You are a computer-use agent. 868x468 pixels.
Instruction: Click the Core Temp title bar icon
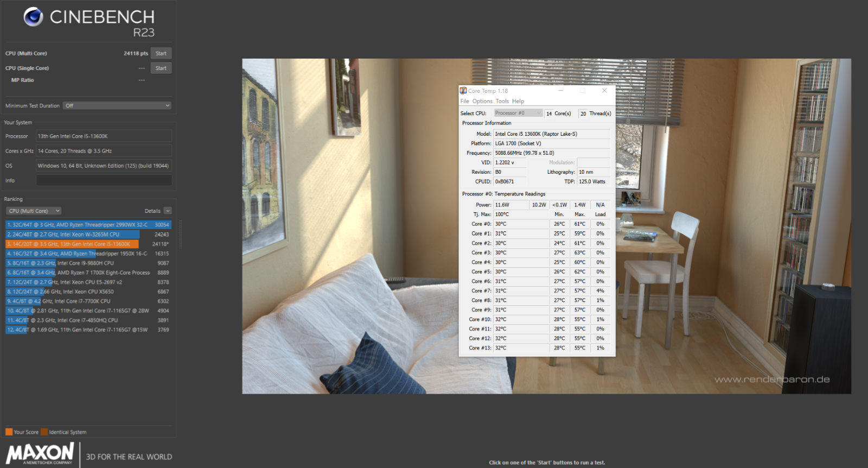click(463, 91)
